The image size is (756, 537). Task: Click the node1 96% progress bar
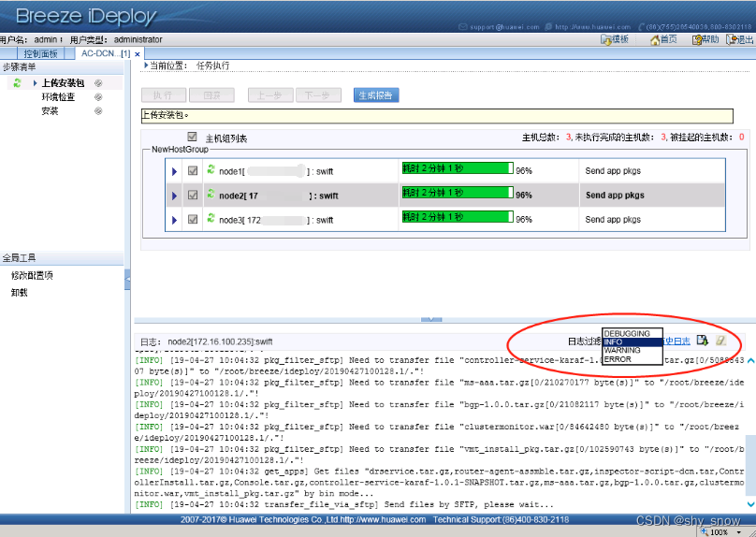point(458,168)
